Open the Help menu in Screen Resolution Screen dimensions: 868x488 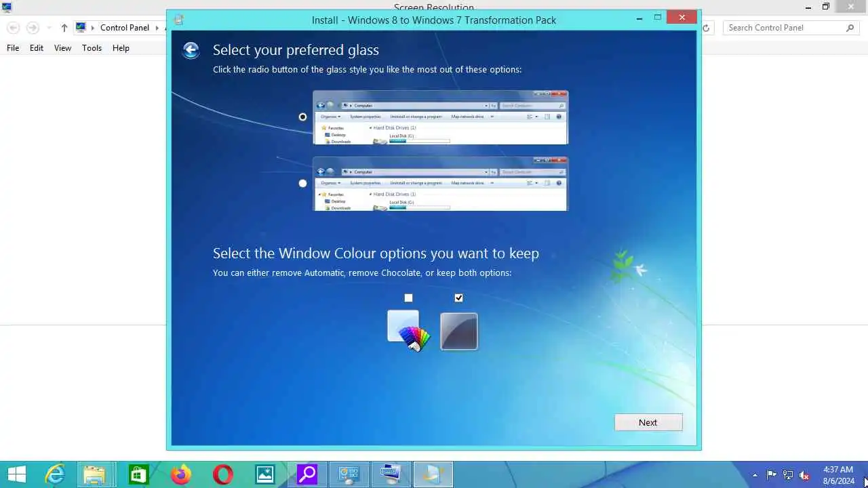pyautogui.click(x=121, y=48)
